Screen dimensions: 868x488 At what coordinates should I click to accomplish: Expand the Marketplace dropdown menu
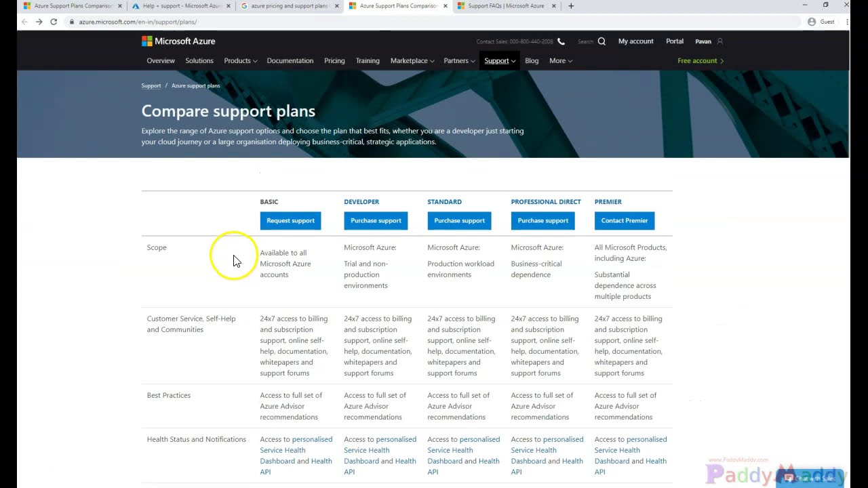[412, 61]
